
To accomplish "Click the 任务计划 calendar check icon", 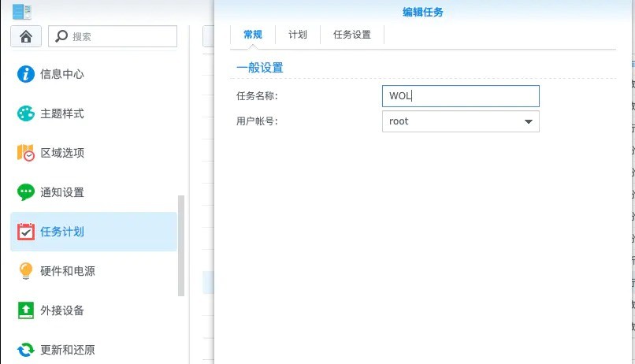I will [x=26, y=231].
